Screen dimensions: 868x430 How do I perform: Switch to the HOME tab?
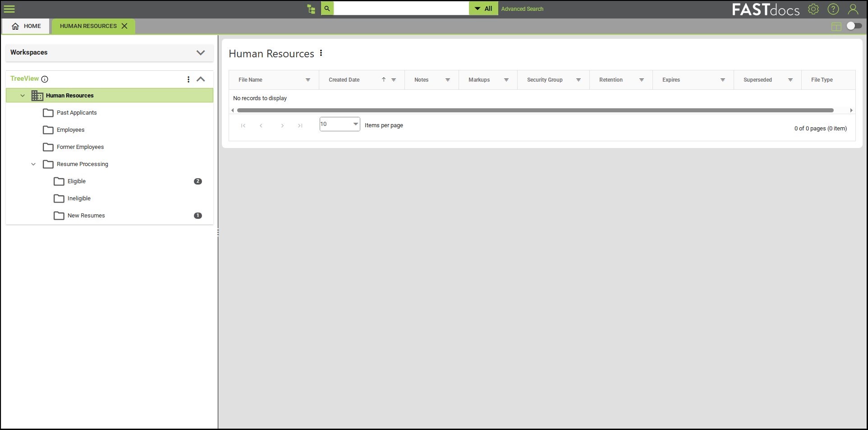point(26,26)
